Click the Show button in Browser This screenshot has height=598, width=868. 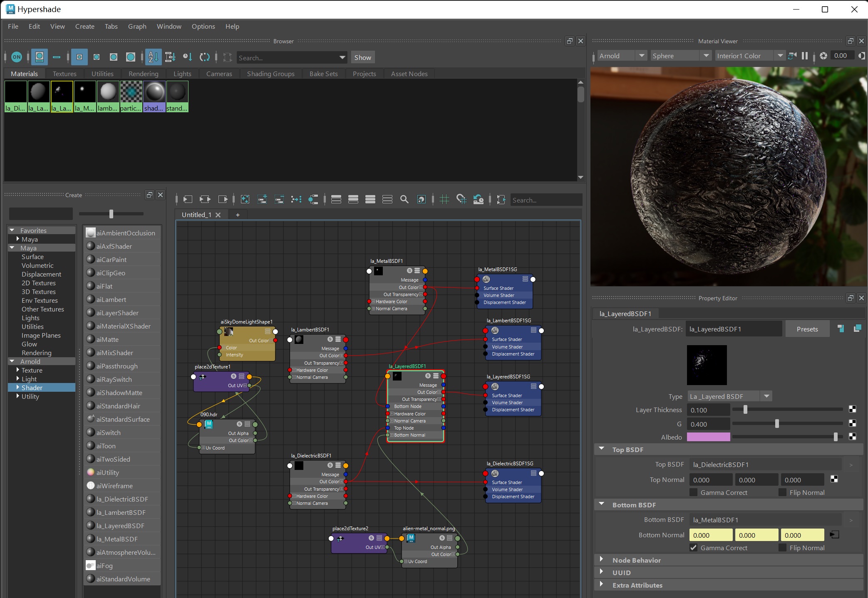pyautogui.click(x=362, y=57)
